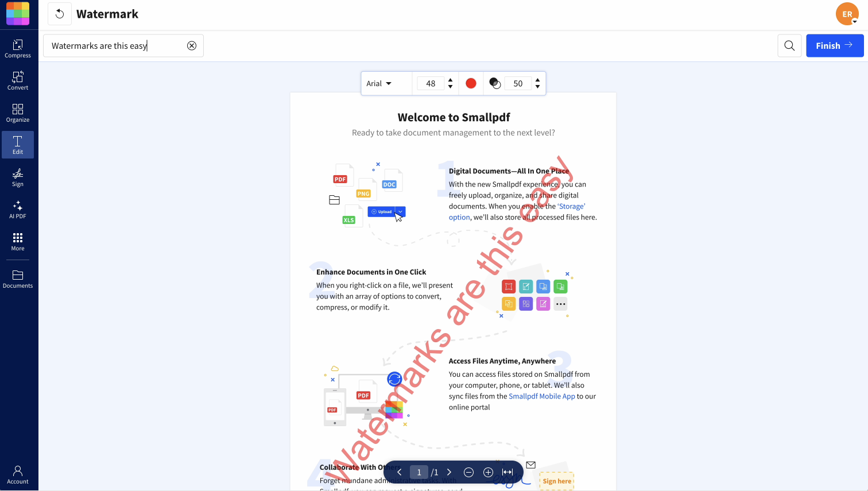
Task: Go to next page
Action: click(449, 472)
